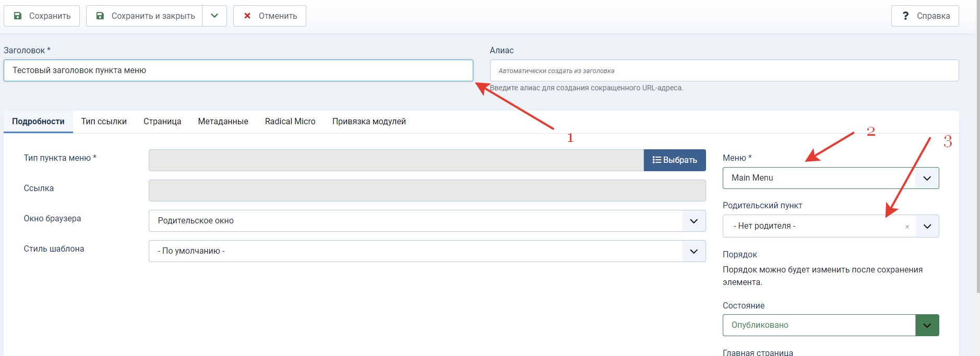980x356 pixels.
Task: Click the Сохранить save button
Action: coord(42,16)
